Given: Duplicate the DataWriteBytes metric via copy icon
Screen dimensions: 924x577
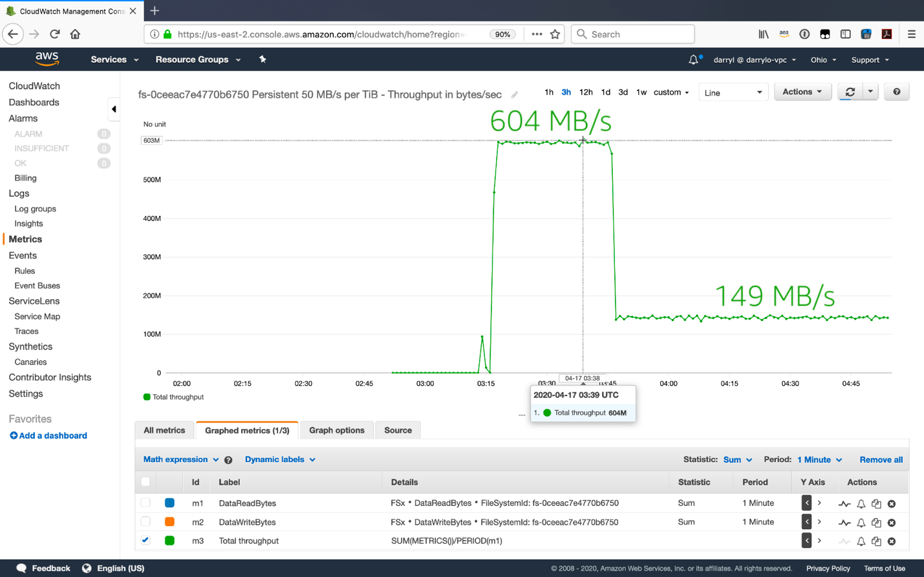Looking at the screenshot, I should tap(876, 522).
